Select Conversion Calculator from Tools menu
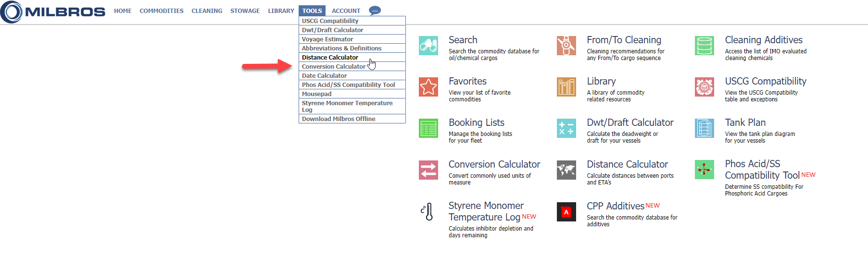 click(x=333, y=67)
